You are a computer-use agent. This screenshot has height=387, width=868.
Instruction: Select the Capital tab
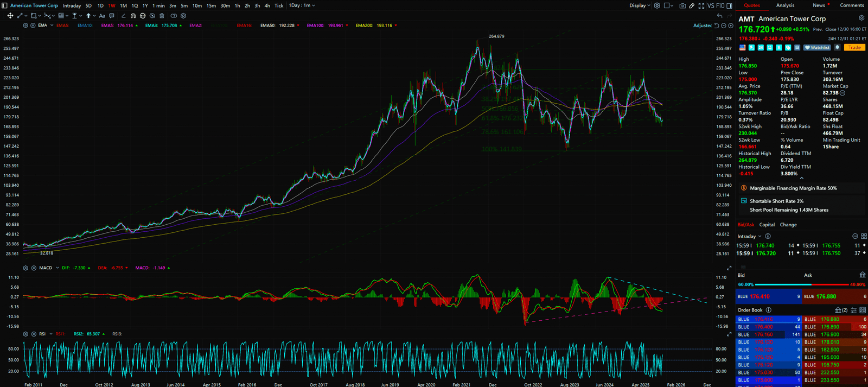(x=767, y=225)
